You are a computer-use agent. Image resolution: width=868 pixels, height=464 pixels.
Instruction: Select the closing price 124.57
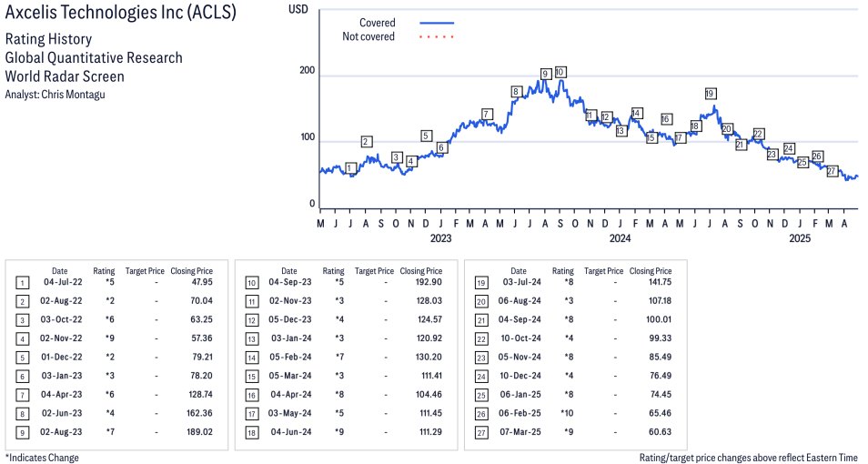pyautogui.click(x=429, y=319)
